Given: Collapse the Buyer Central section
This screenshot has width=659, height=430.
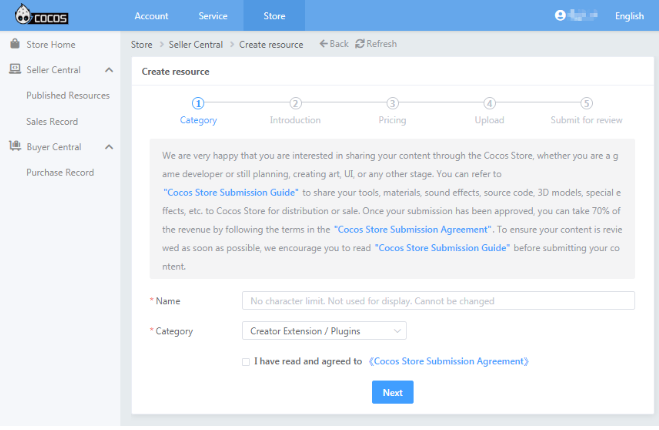Looking at the screenshot, I should pos(109,147).
